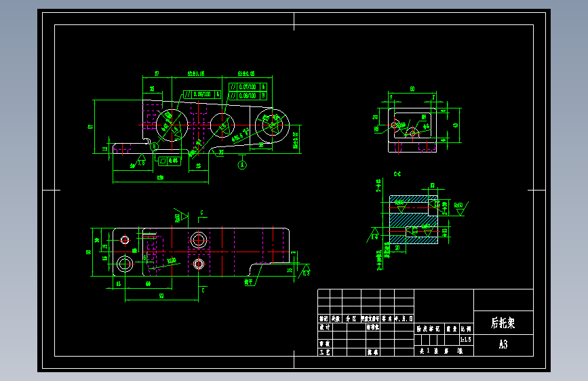Image resolution: width=588 pixels, height=381 pixels.
Task: Select the 37 dimension on the front view
Action: [157, 74]
